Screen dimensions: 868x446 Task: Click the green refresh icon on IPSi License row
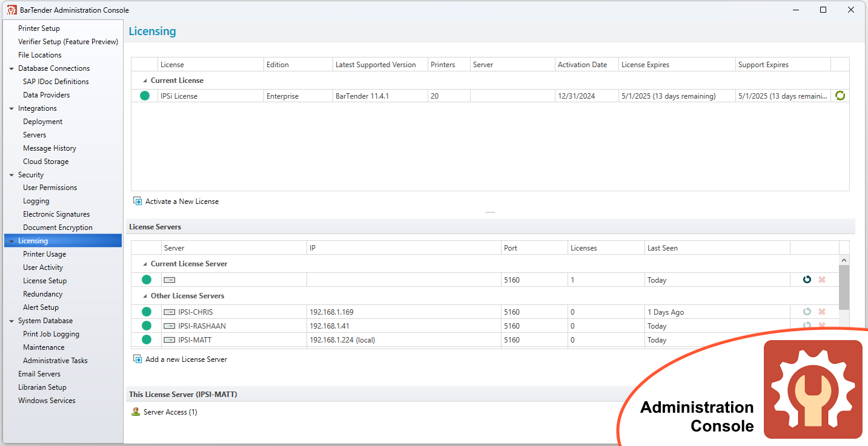[x=840, y=96]
